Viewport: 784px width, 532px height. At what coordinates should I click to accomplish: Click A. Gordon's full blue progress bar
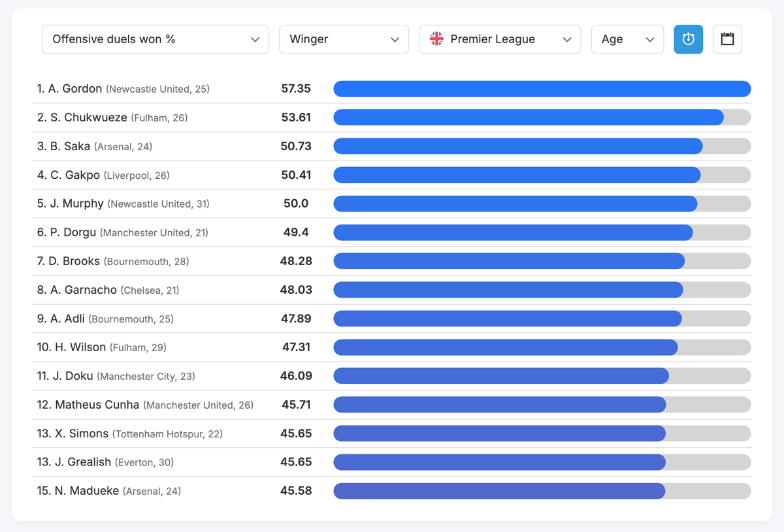(x=542, y=89)
